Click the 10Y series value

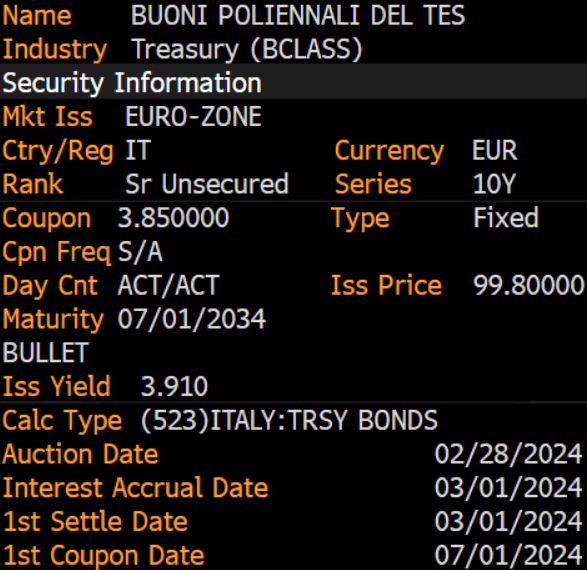coord(494,184)
